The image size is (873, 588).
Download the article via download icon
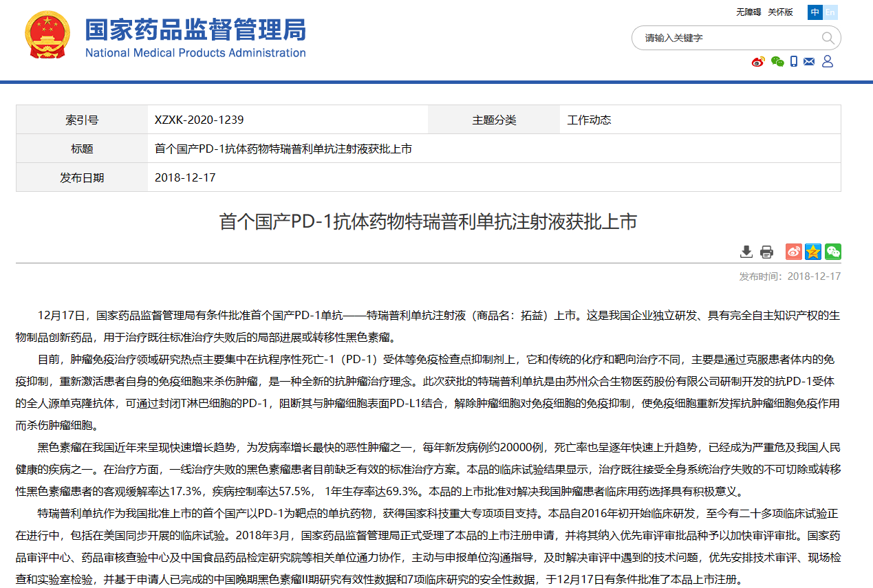[x=746, y=252]
